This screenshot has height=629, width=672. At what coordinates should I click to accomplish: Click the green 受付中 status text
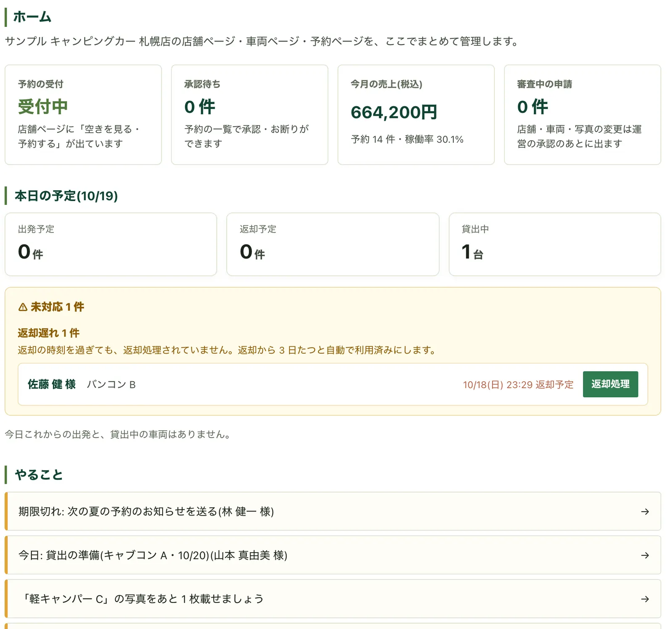tap(43, 106)
